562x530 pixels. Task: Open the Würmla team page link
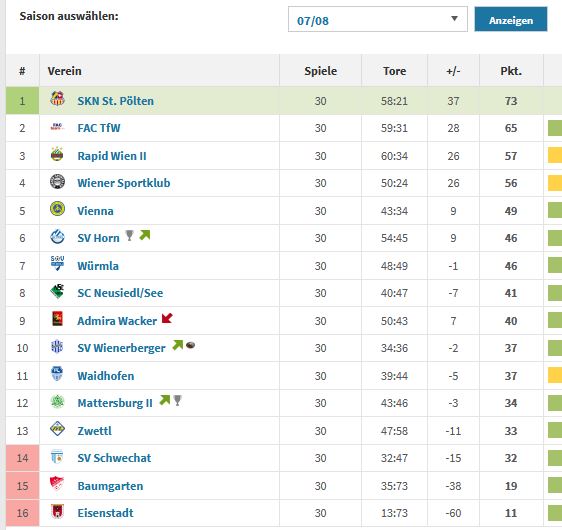(x=98, y=266)
